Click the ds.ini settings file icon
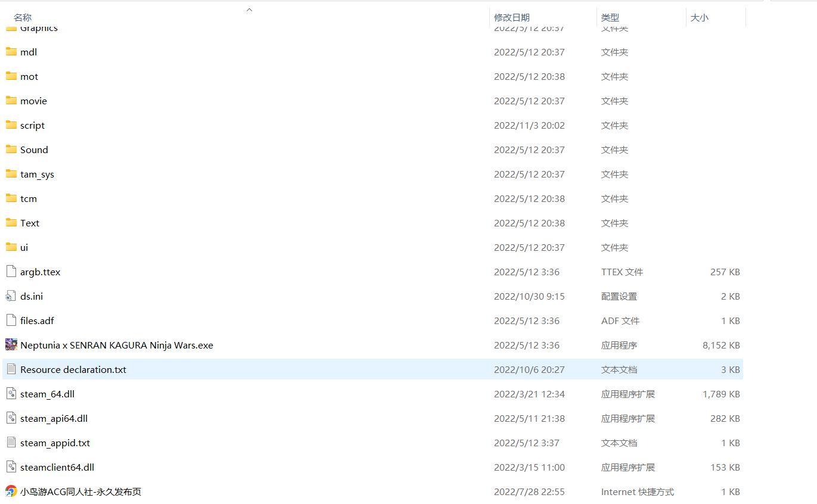 click(11, 296)
